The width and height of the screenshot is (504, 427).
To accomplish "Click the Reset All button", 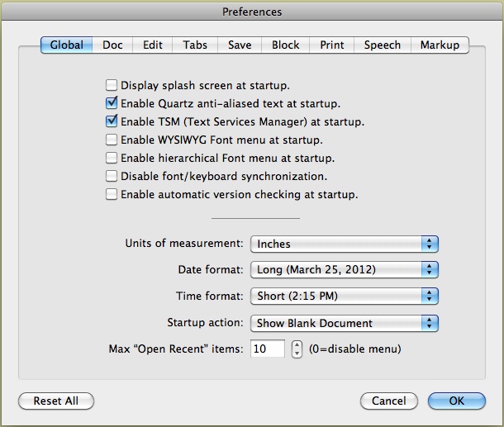I will pos(56,401).
